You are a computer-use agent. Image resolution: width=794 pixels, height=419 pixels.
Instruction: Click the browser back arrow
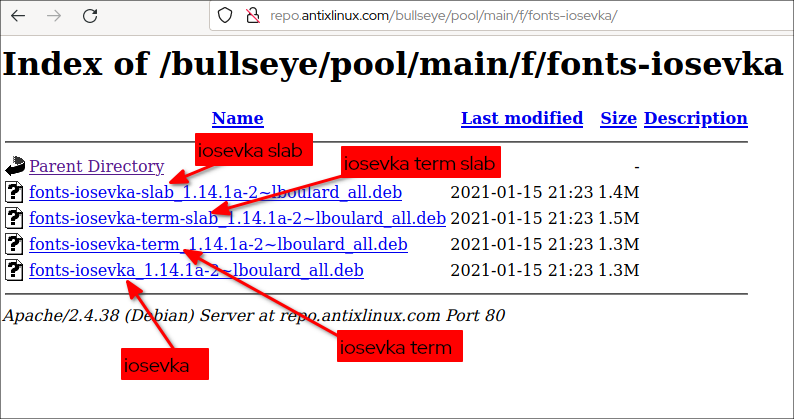coord(18,16)
